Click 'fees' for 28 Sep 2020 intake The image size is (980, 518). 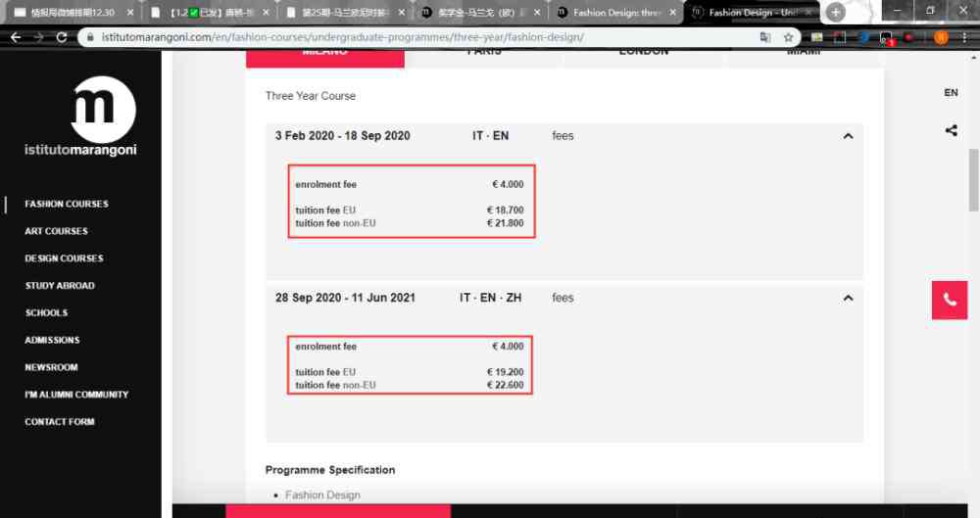pos(563,298)
